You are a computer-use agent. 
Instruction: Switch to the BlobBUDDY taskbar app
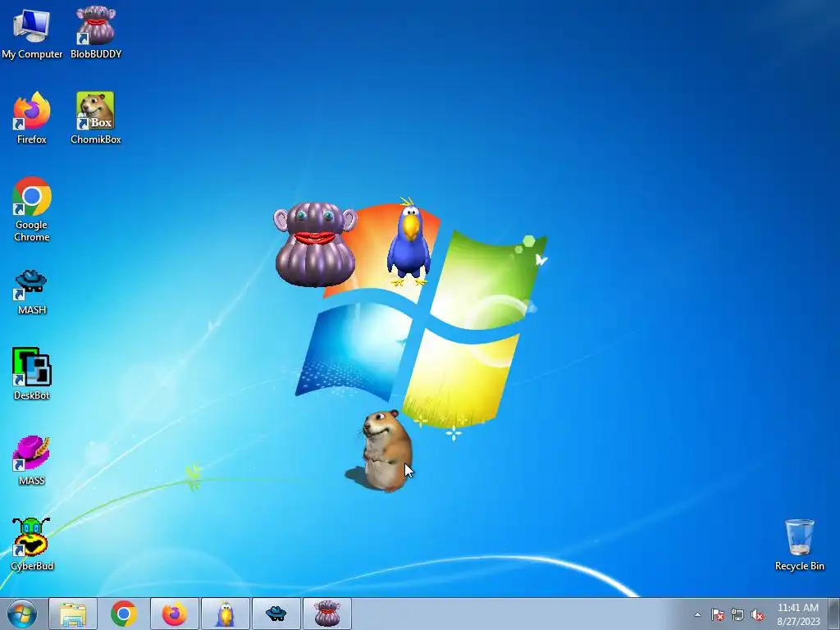(x=326, y=614)
